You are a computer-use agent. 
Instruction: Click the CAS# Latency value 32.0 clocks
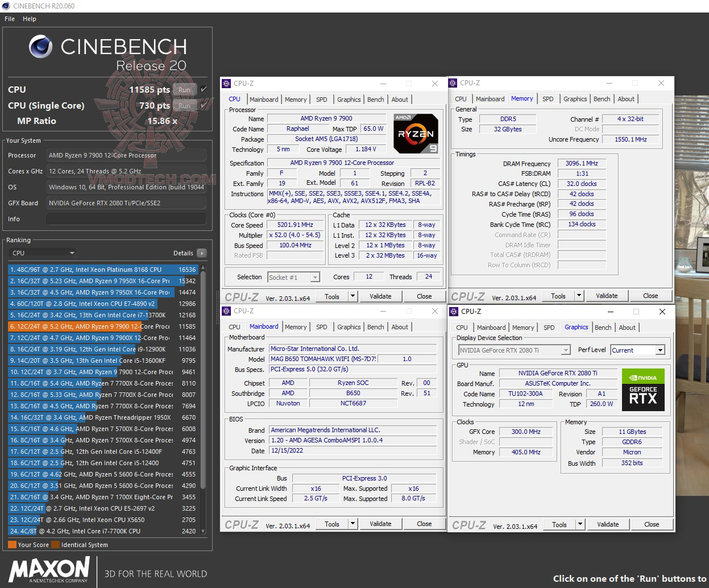582,184
